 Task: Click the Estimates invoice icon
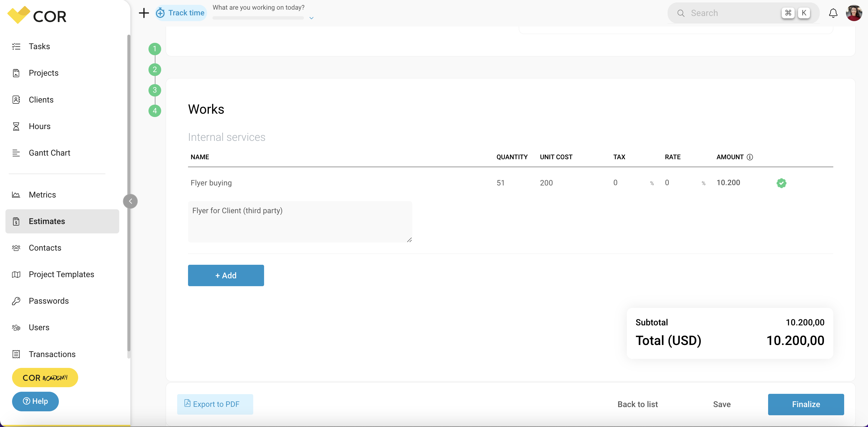pyautogui.click(x=16, y=221)
